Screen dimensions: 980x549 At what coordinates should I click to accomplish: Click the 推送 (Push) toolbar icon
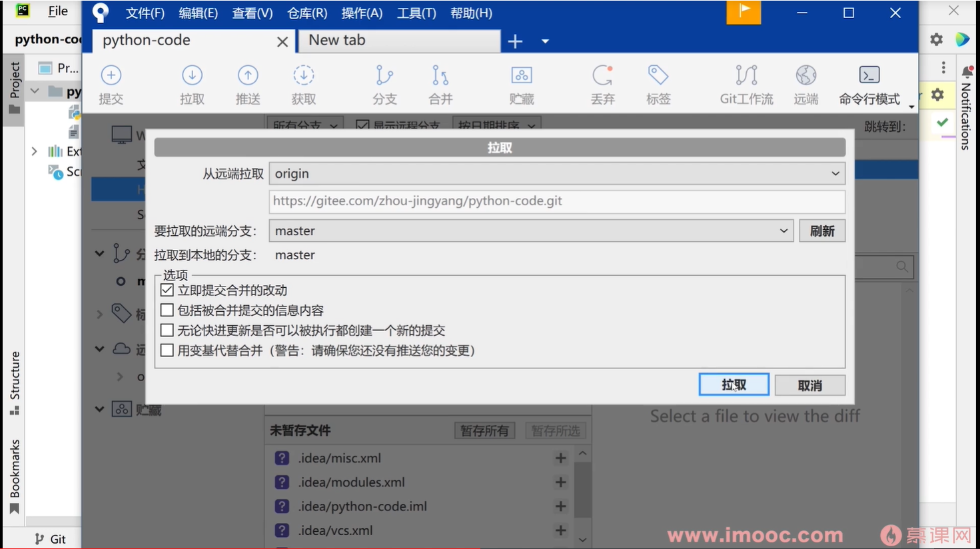247,84
